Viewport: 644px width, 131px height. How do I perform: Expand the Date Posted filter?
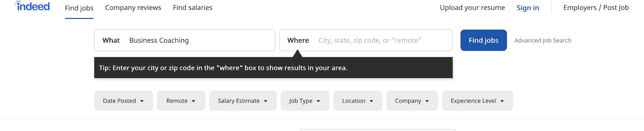(123, 101)
